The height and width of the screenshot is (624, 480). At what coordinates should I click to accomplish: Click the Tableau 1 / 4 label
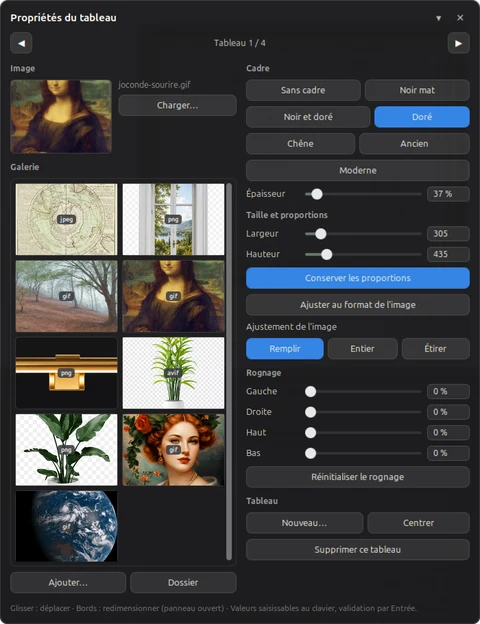(x=240, y=43)
